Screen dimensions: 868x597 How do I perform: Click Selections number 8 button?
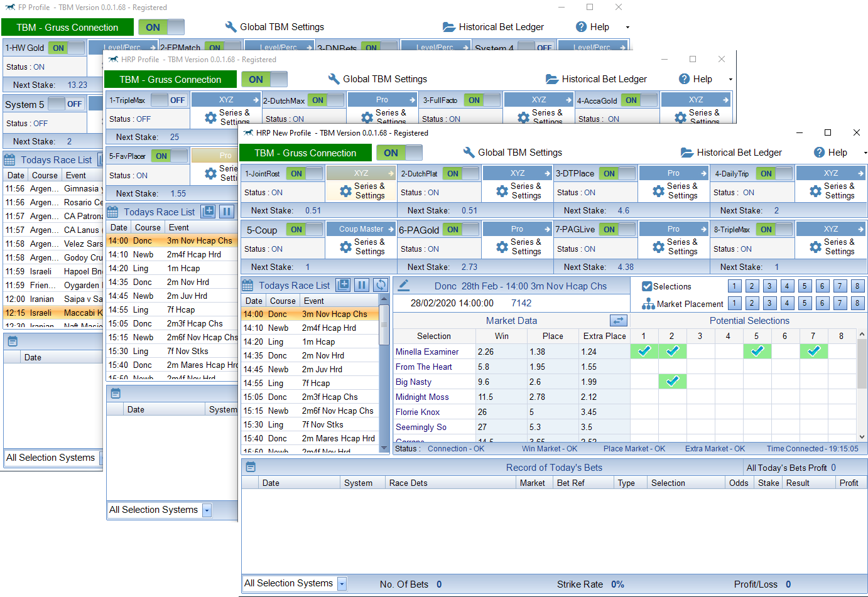click(x=857, y=286)
